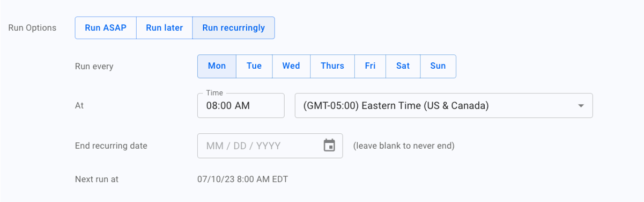Open the calendar date picker icon

[x=329, y=146]
